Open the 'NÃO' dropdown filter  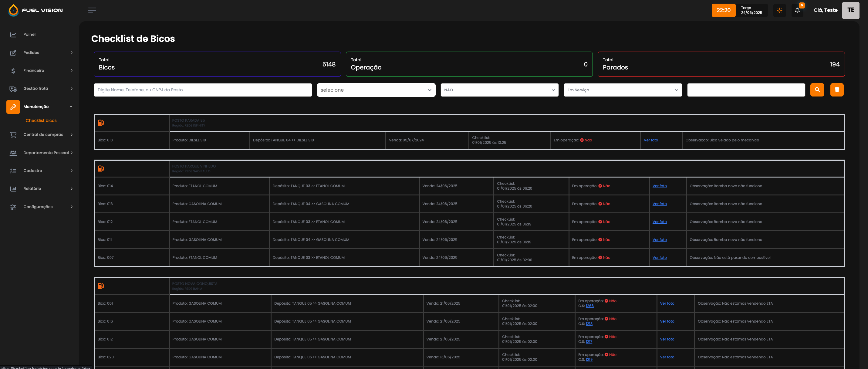point(499,90)
